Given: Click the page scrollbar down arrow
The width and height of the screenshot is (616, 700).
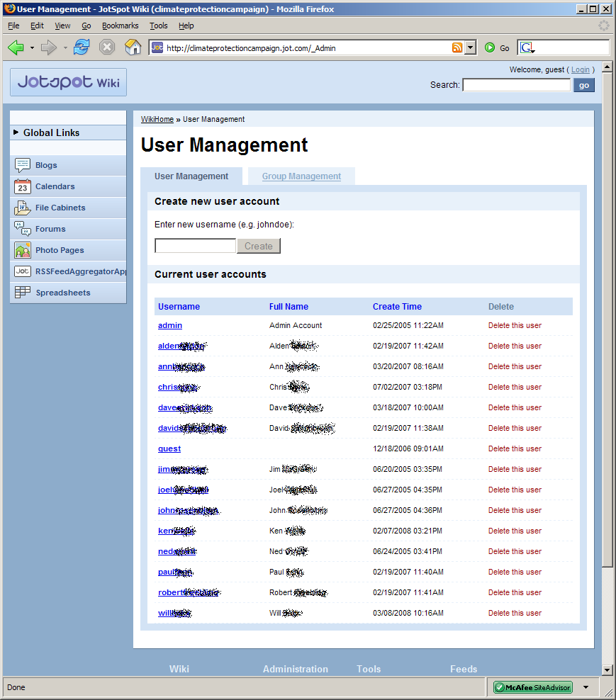Looking at the screenshot, I should [607, 670].
